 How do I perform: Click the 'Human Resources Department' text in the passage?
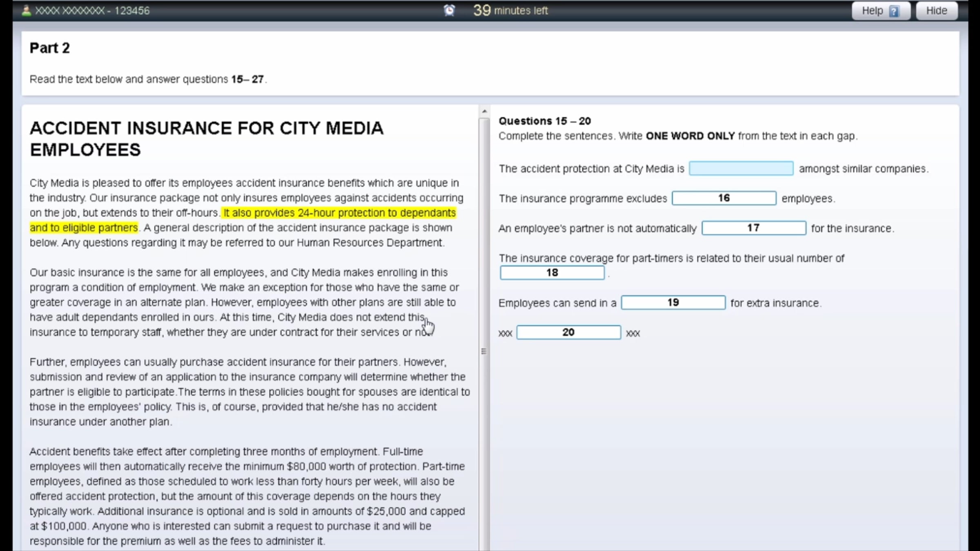[x=370, y=242]
